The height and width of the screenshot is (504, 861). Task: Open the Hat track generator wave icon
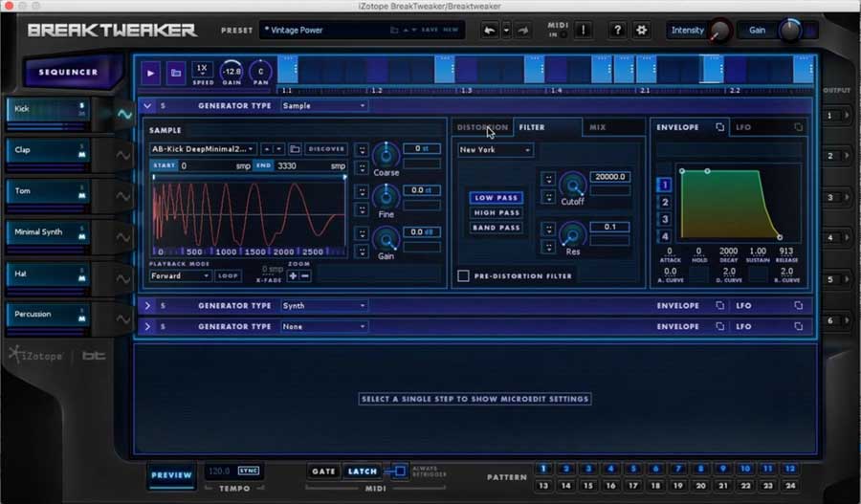(x=123, y=279)
